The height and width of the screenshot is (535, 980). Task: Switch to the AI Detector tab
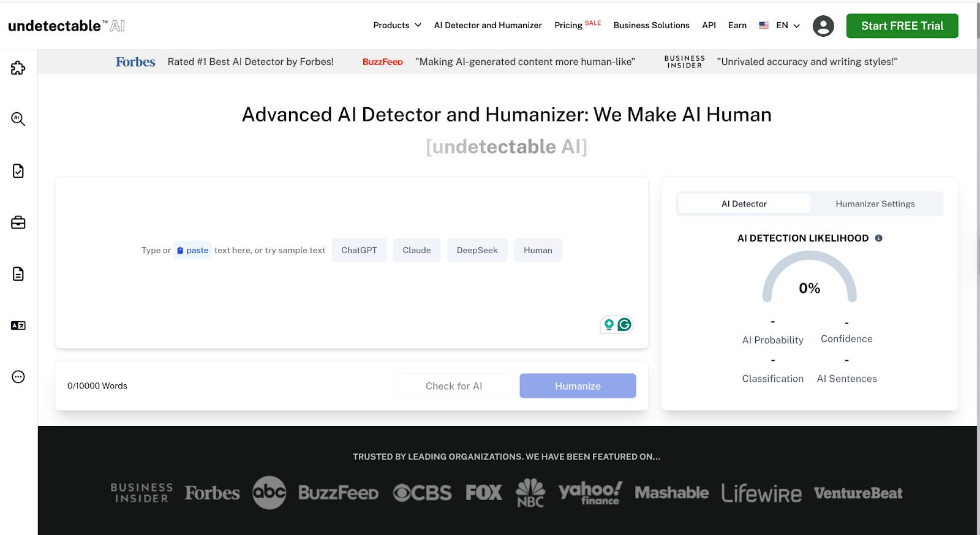[744, 203]
